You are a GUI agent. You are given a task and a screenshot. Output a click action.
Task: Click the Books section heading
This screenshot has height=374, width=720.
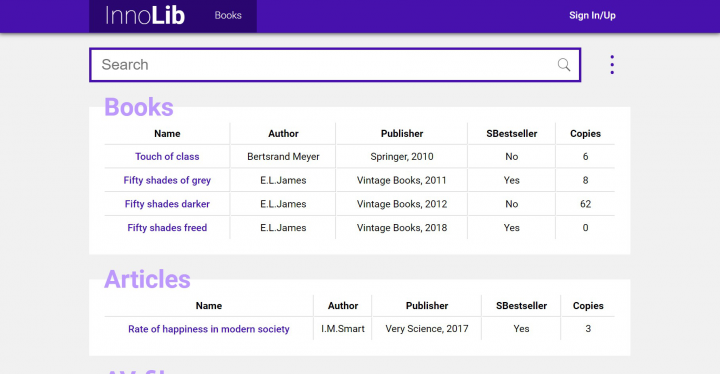coord(139,107)
